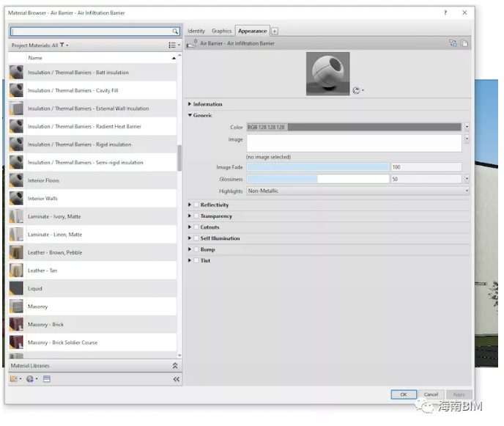Click the RGB 128 128 128 color swatch
The height and width of the screenshot is (426, 504).
[354, 127]
